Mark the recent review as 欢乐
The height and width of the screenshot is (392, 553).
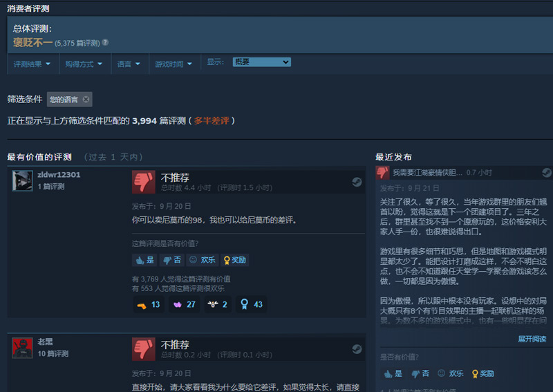pyautogui.click(x=451, y=373)
